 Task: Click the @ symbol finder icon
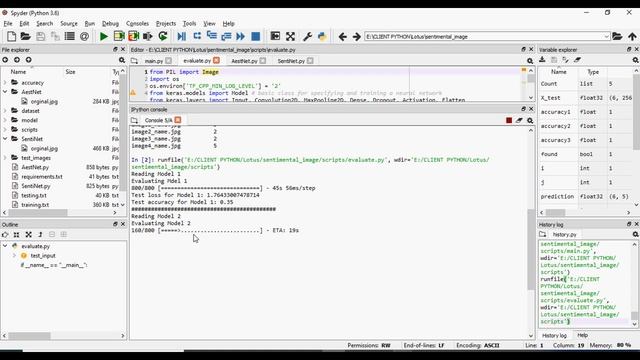coord(84,36)
